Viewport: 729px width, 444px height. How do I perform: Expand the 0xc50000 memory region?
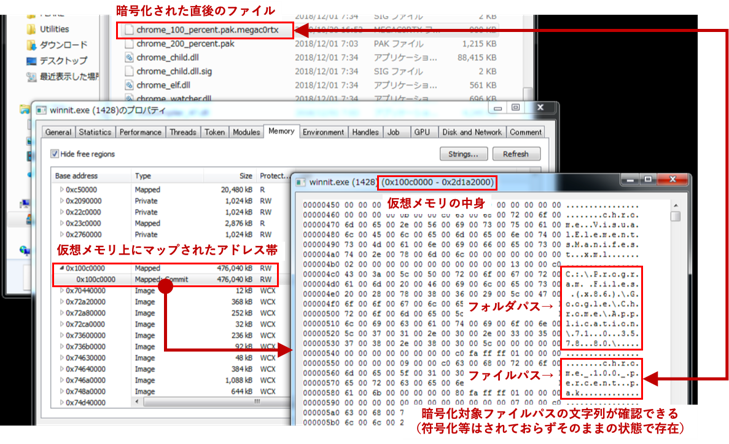pyautogui.click(x=61, y=190)
